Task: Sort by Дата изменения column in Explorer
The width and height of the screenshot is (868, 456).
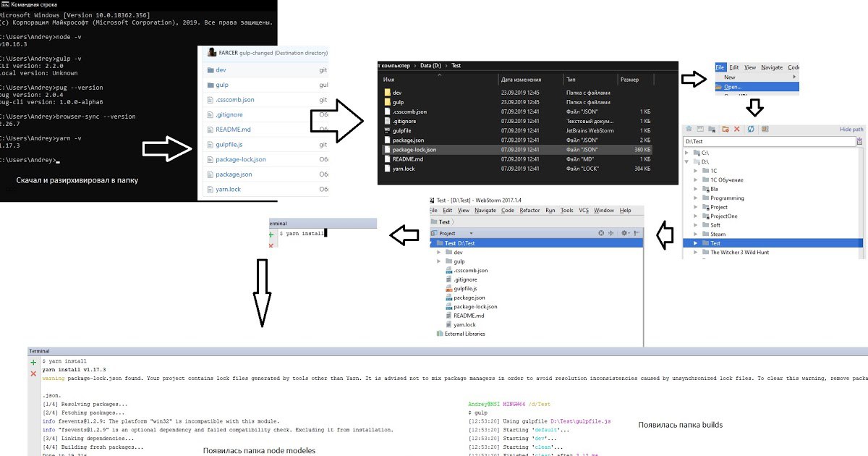Action: click(519, 79)
